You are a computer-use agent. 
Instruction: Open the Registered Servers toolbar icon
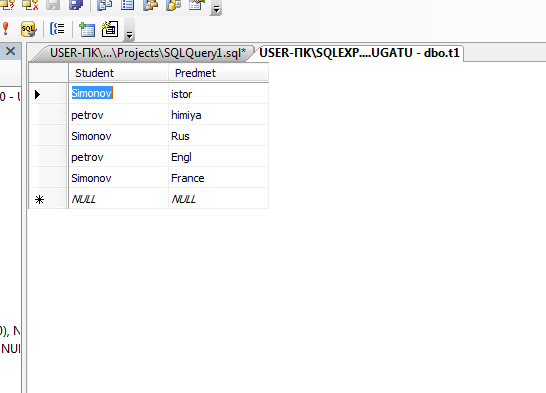(104, 5)
